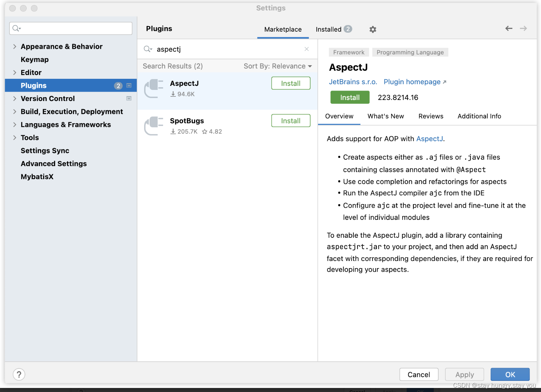Select the SpotBugs plugin name
The height and width of the screenshot is (392, 541).
(187, 121)
